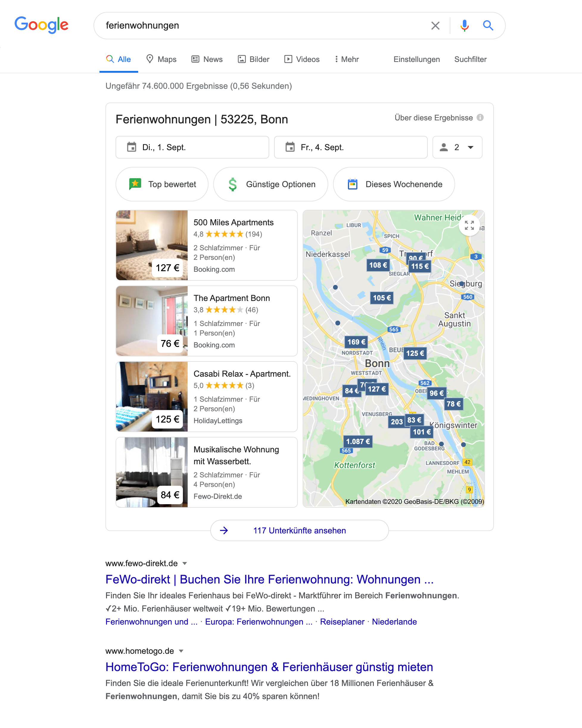Select the 1.087 € price marker on map
The width and height of the screenshot is (582, 728).
coord(358,441)
